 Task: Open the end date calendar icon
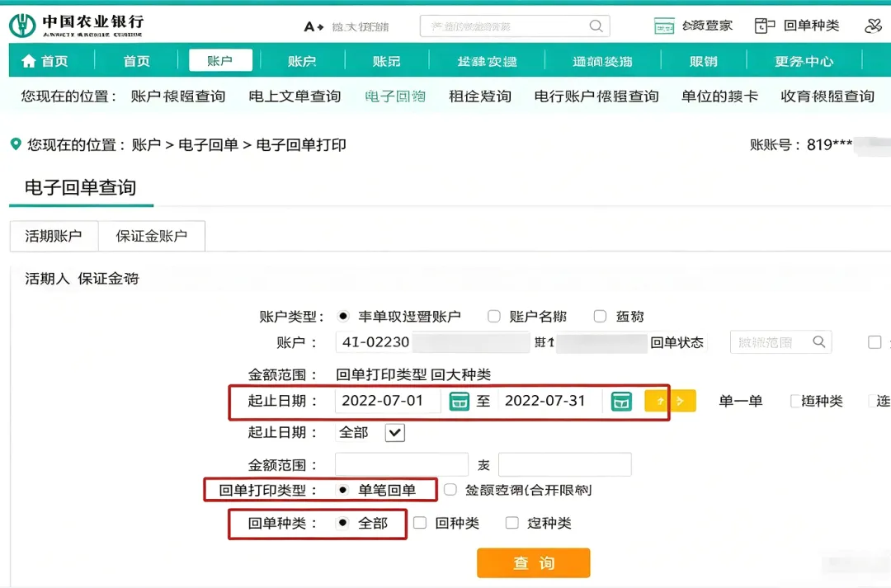pos(621,401)
